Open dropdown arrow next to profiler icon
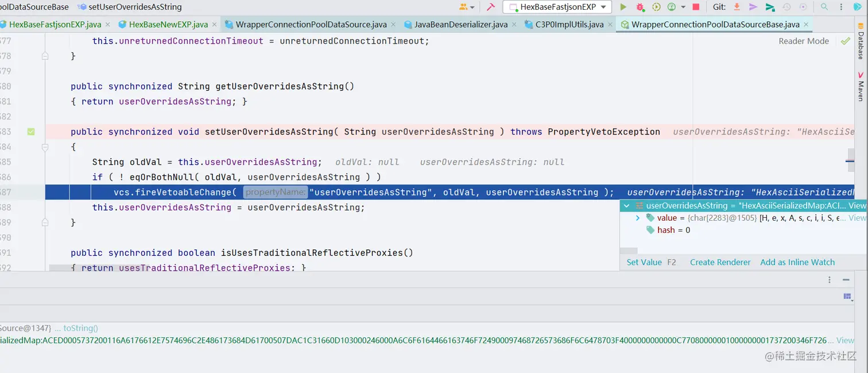868x373 pixels. [683, 7]
